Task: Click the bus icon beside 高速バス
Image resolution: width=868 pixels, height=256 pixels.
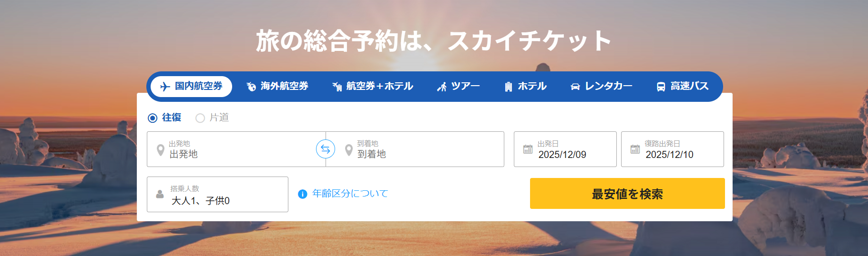Action: click(661, 87)
